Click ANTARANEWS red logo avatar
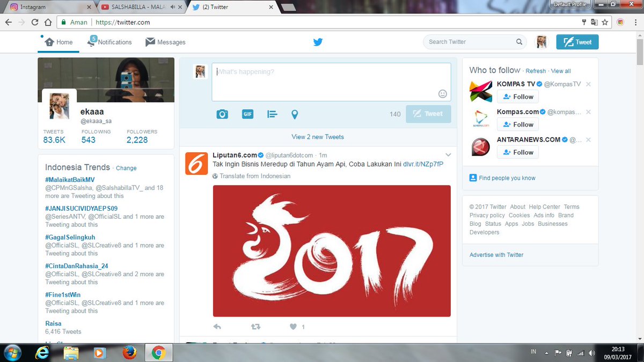Image resolution: width=644 pixels, height=362 pixels. [480, 147]
